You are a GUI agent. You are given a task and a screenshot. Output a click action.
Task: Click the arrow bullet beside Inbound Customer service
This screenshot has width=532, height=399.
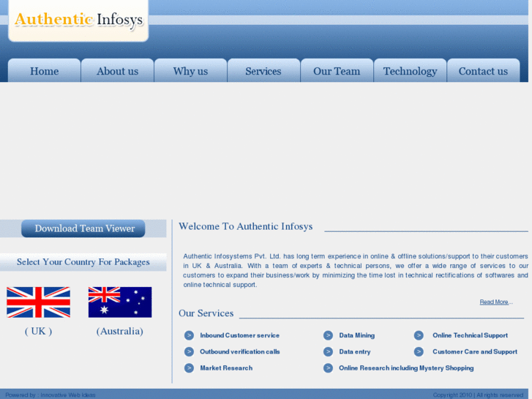pyautogui.click(x=189, y=335)
